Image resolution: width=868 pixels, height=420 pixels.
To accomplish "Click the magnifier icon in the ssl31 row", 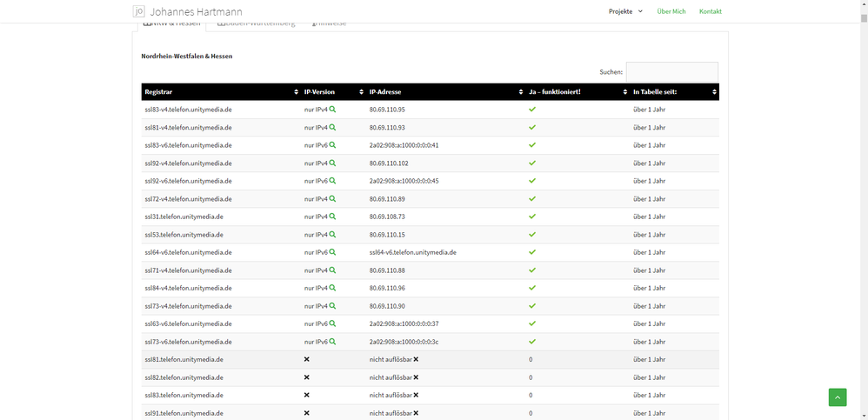I will pyautogui.click(x=332, y=217).
